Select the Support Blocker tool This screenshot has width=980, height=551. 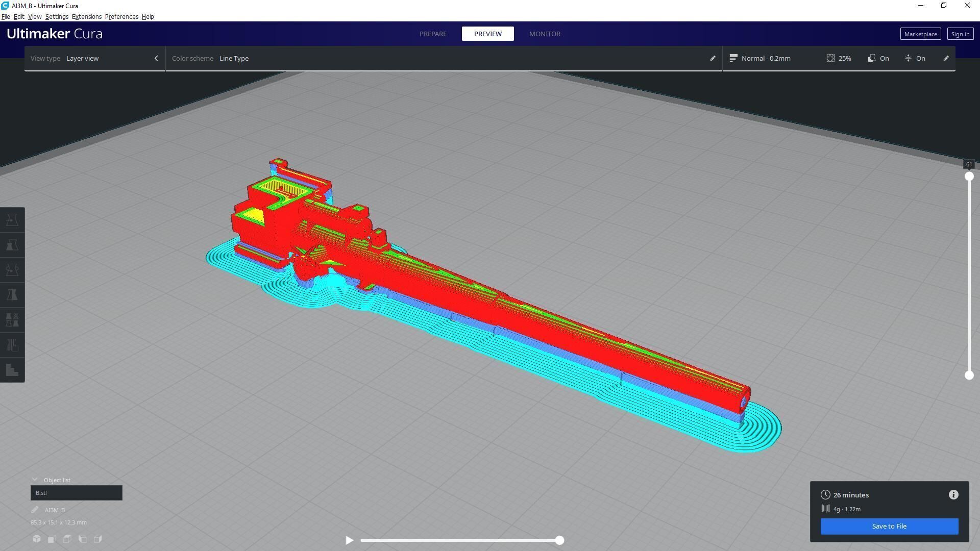pos(12,345)
